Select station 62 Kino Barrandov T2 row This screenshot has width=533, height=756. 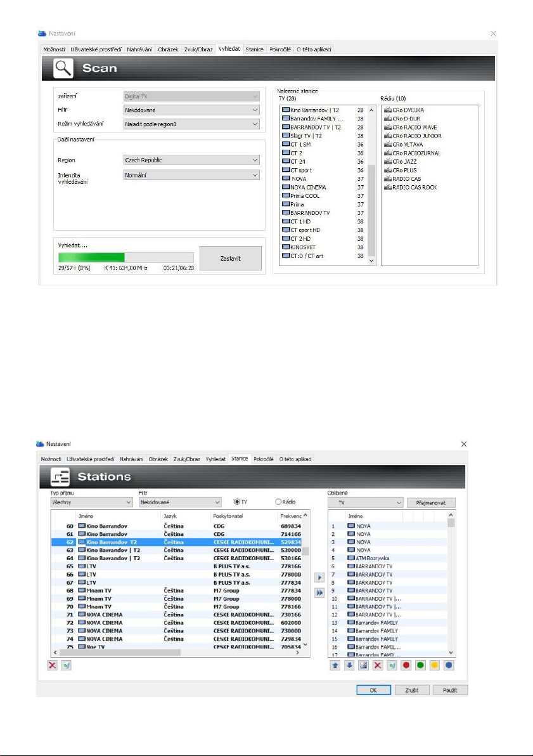tap(176, 542)
